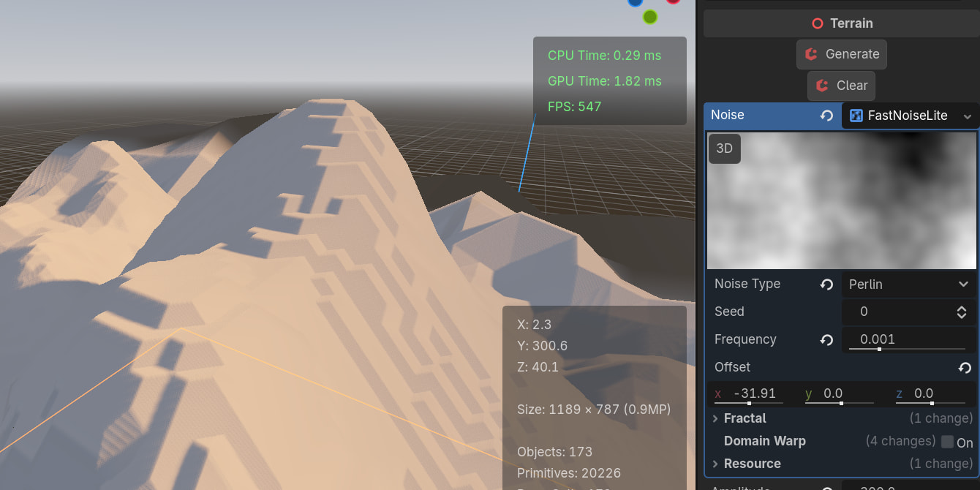The width and height of the screenshot is (980, 490).
Task: Click the Noise property revert icon
Action: point(826,116)
